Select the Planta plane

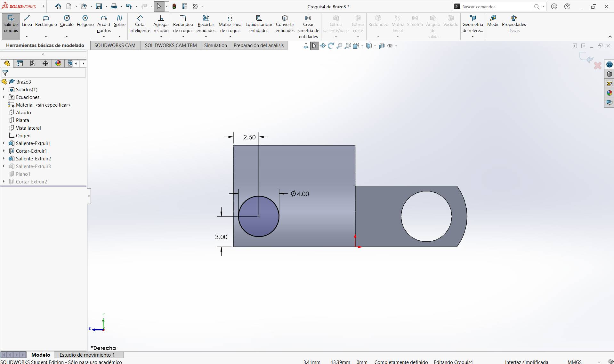(22, 120)
